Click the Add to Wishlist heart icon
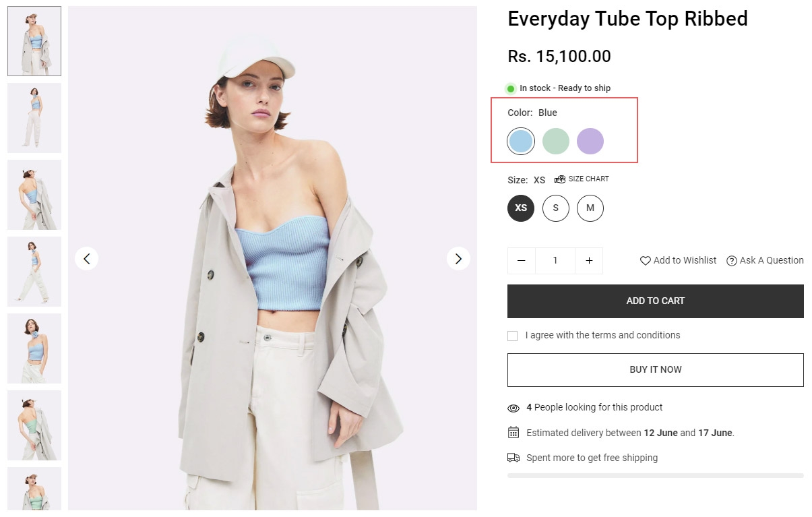The image size is (812, 517). [645, 261]
